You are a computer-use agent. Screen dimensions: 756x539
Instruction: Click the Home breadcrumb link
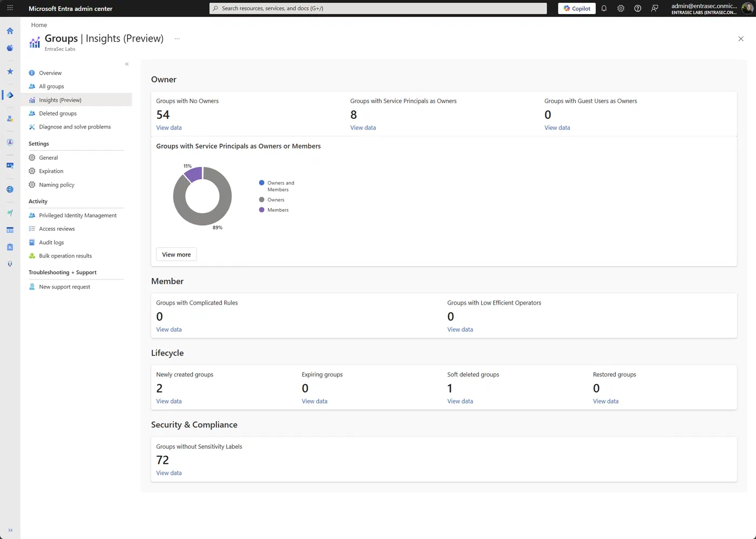tap(39, 25)
